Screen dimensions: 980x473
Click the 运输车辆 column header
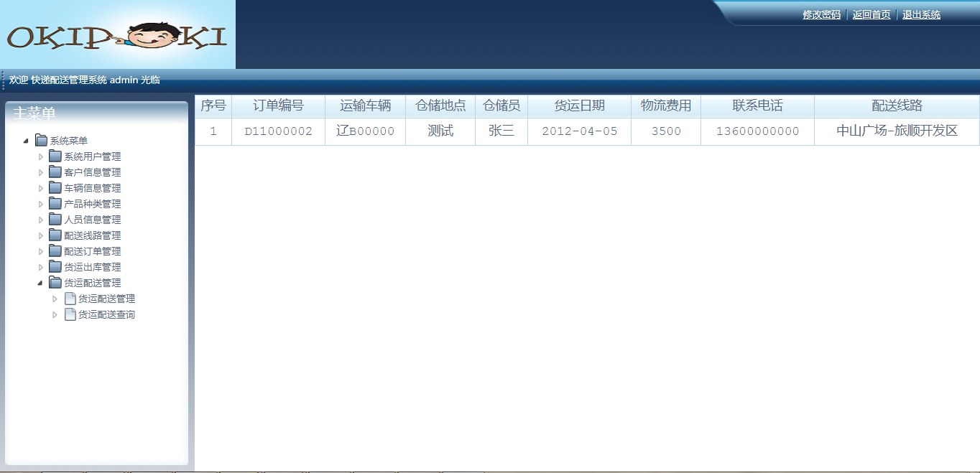point(366,106)
